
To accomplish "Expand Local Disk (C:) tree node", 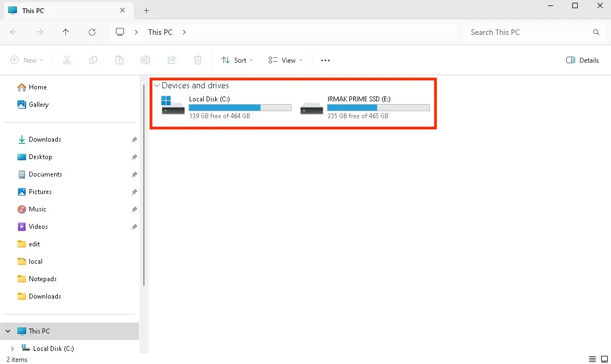I will [12, 349].
